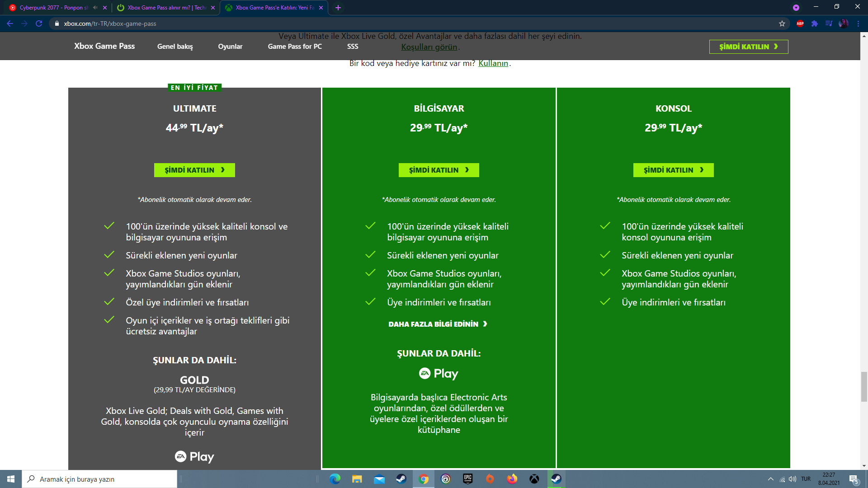Open the media control playlist icon

829,23
